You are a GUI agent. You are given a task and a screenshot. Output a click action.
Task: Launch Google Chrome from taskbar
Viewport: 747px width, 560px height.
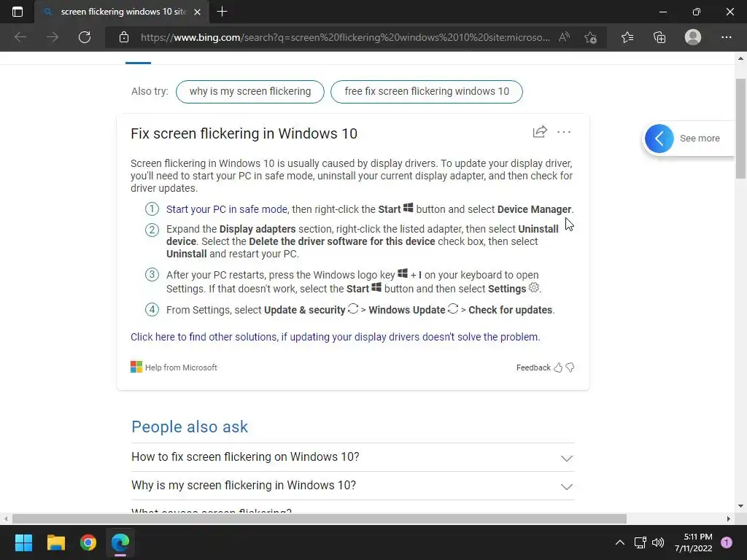coord(88,542)
